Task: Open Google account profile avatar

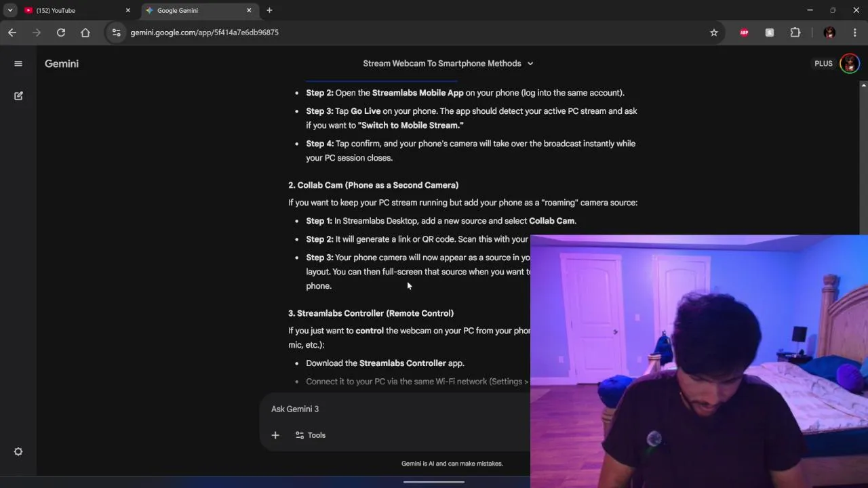Action: tap(850, 64)
